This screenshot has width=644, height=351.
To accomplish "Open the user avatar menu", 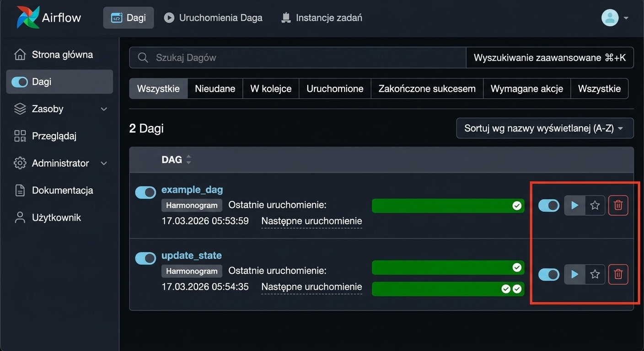I will 610,18.
